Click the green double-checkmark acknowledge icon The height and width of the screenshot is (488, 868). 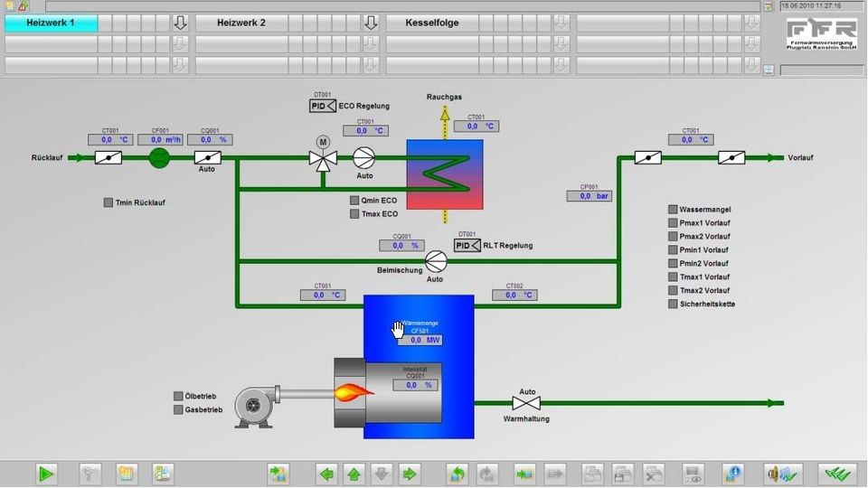pyautogui.click(x=837, y=474)
